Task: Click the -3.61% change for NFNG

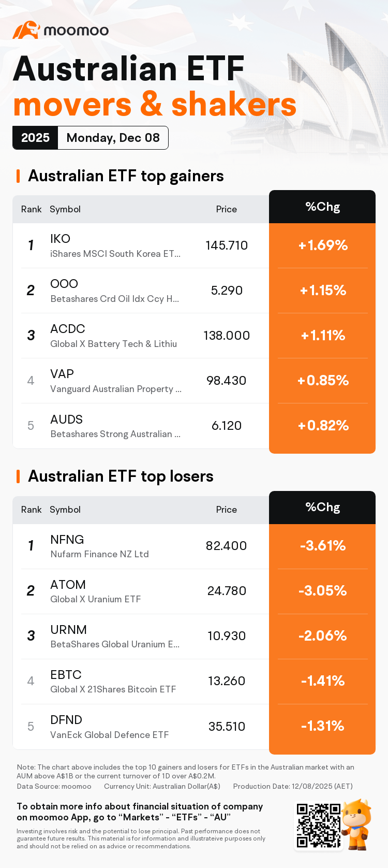Action: pyautogui.click(x=323, y=546)
